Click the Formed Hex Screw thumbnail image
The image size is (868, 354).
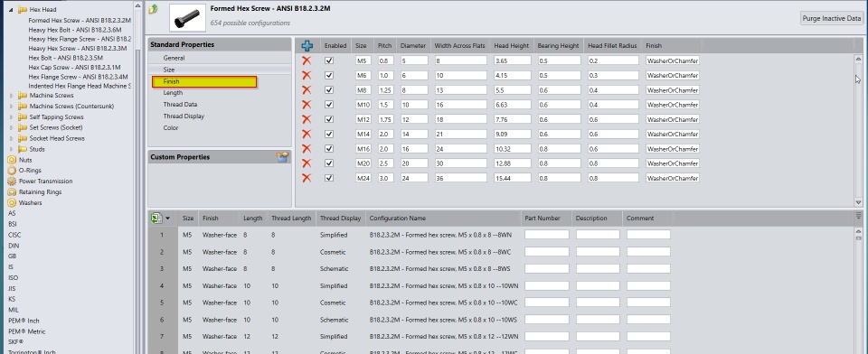186,17
